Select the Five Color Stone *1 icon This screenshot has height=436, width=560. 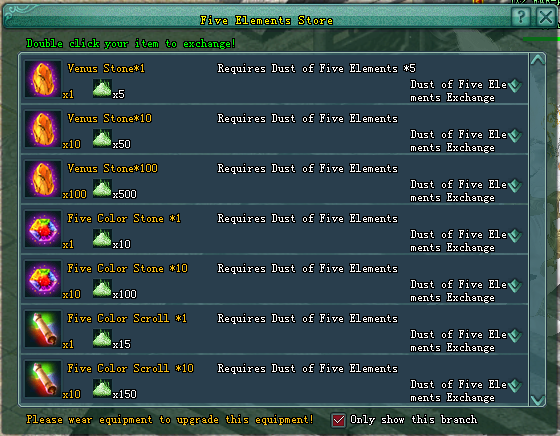coord(43,229)
